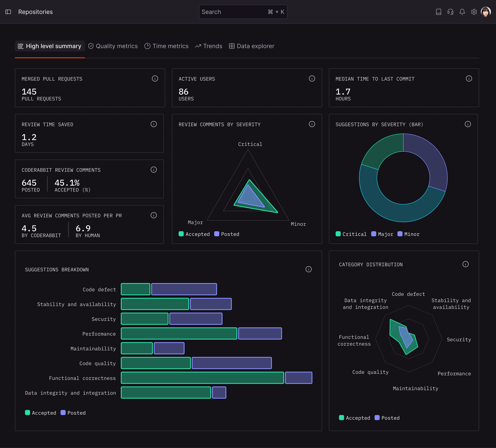Click the user avatar thumbnail
496x448 pixels.
point(486,12)
